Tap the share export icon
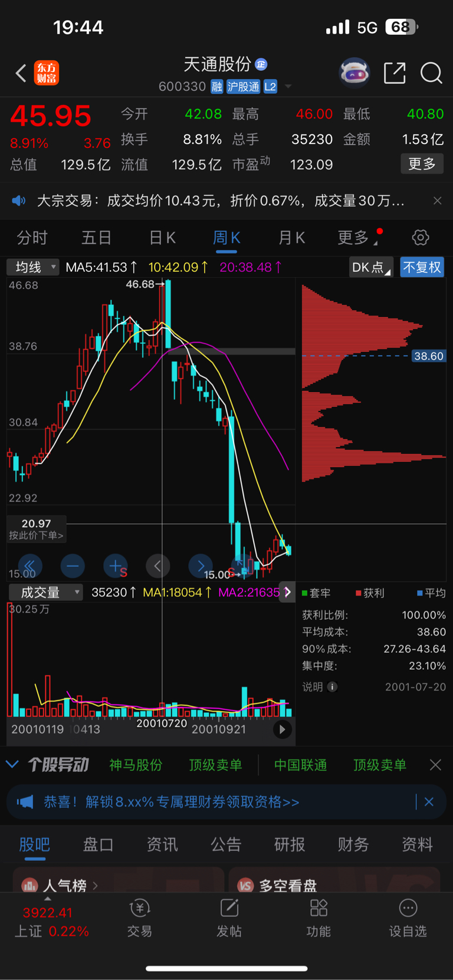The height and width of the screenshot is (980, 453). [x=395, y=73]
